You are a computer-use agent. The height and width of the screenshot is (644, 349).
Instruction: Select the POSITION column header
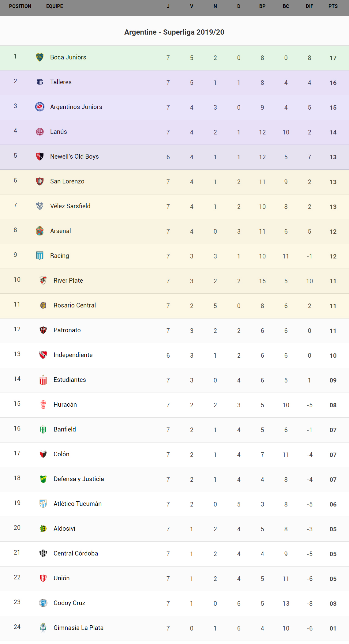pos(20,6)
